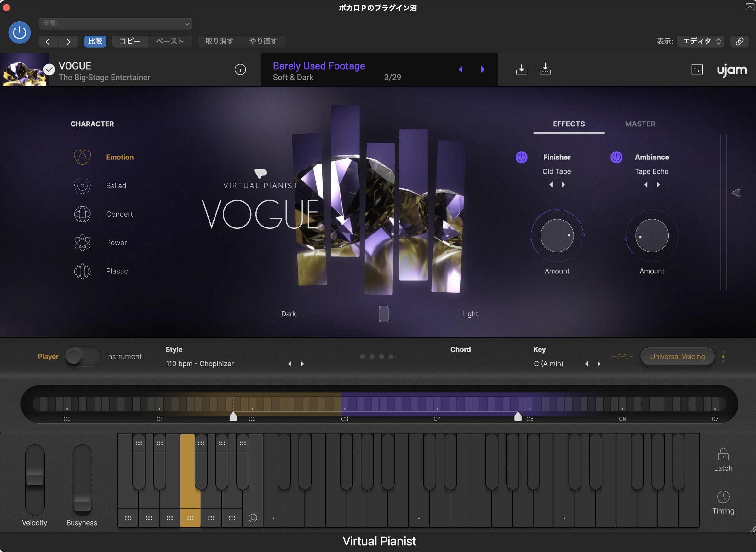Click the ペースト button

coord(170,42)
